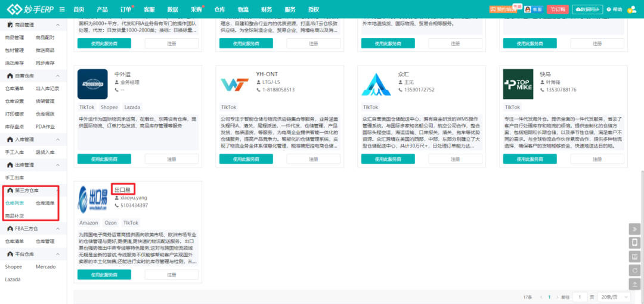Click 注册 on the 快马 card
The image size is (644, 304).
click(597, 159)
